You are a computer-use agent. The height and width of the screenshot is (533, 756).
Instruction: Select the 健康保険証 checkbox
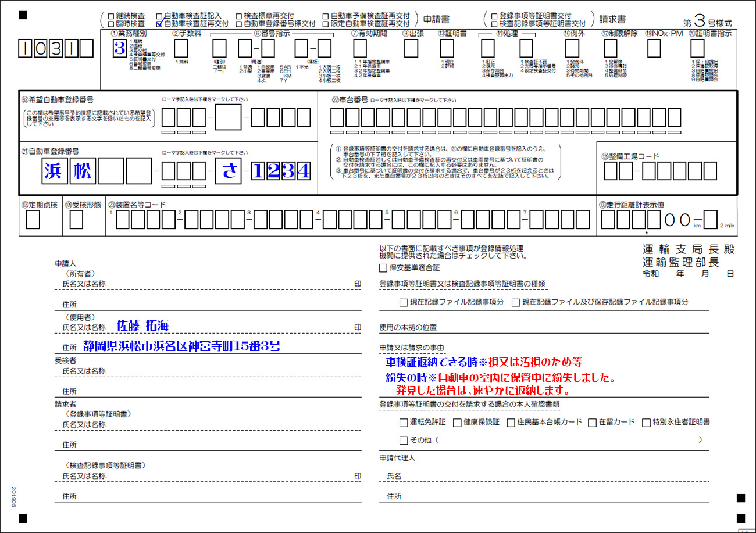point(457,423)
